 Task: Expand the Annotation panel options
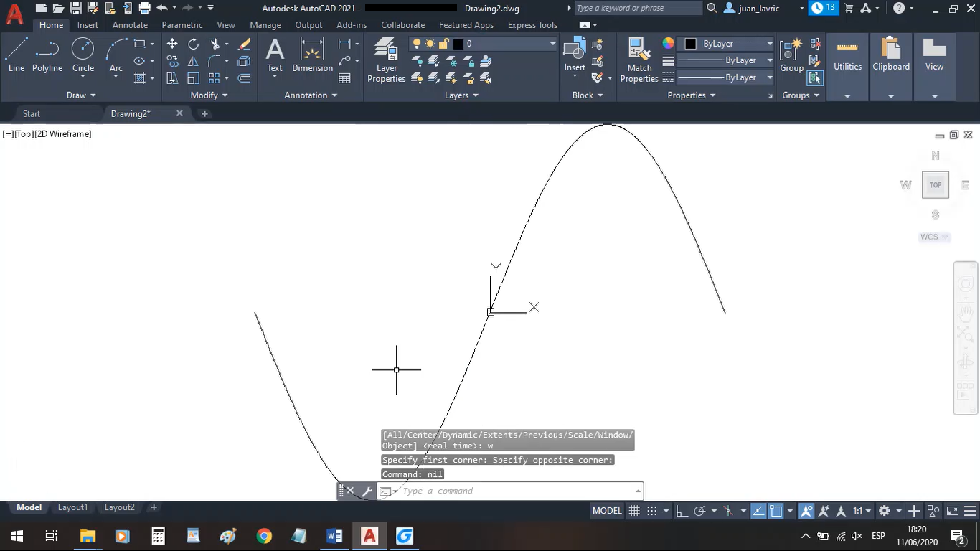tap(311, 95)
